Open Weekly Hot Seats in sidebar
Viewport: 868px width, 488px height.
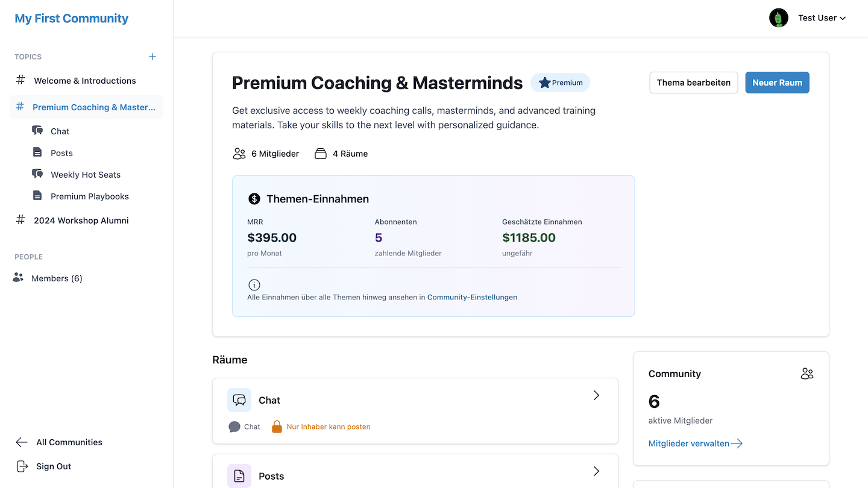(x=86, y=175)
